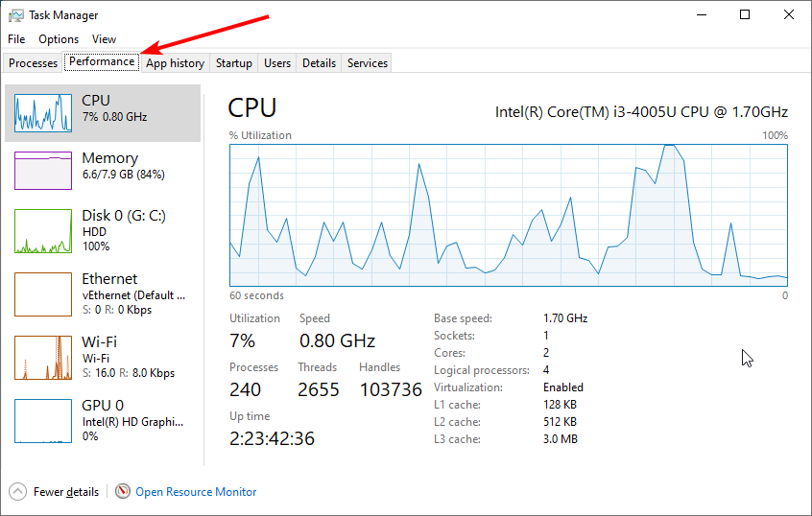
Task: Click the 2655 threads value
Action: point(319,389)
